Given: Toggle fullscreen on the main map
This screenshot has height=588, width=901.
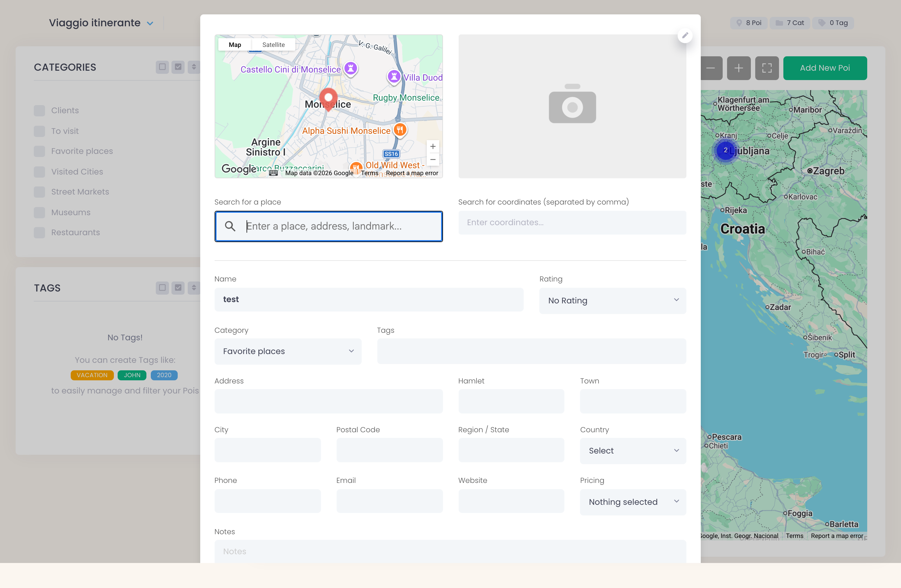Looking at the screenshot, I should click(767, 68).
